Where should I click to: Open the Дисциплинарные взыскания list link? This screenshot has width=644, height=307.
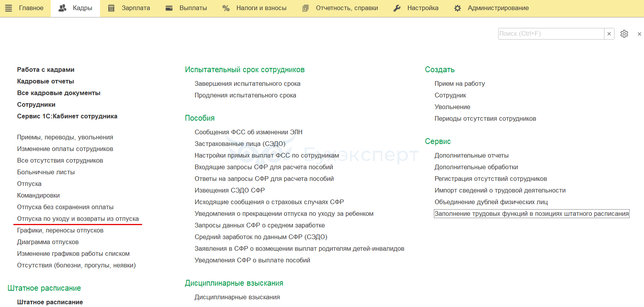click(237, 297)
